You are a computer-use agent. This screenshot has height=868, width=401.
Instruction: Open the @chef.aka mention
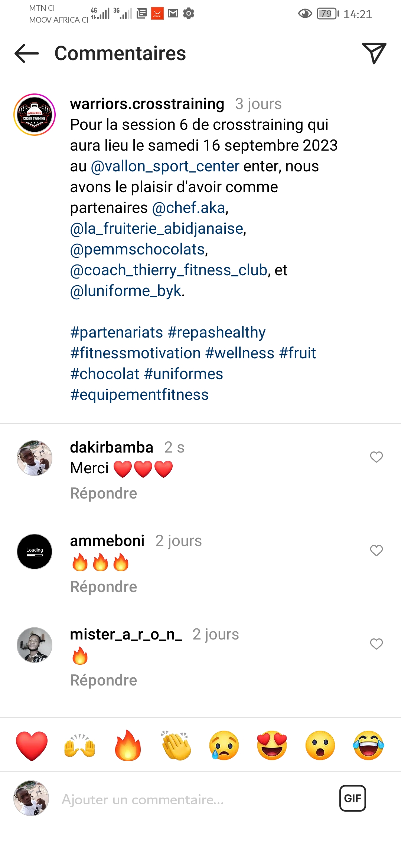[189, 208]
